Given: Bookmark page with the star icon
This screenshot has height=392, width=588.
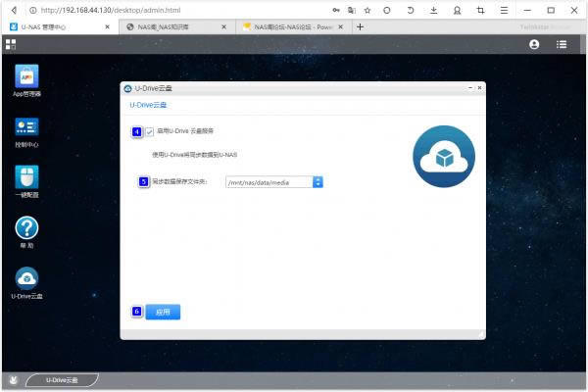Looking at the screenshot, I should (367, 10).
